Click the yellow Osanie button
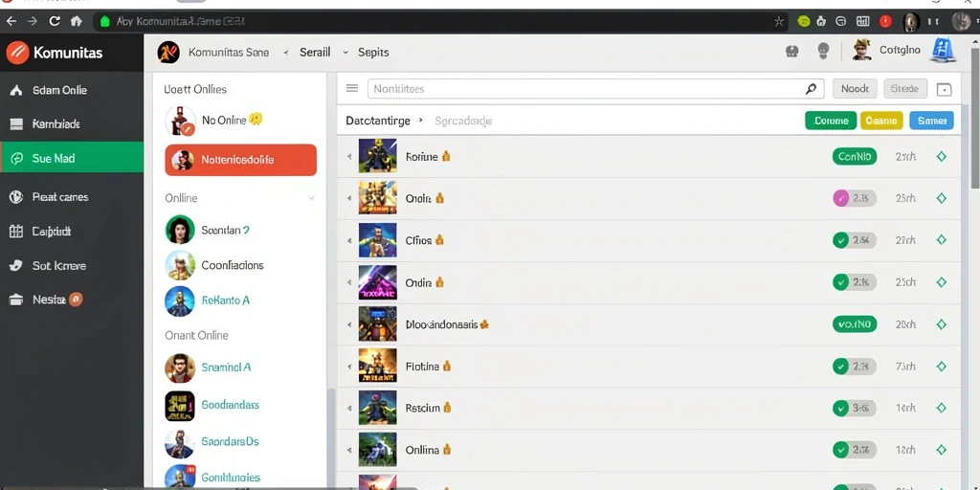This screenshot has height=490, width=980. [881, 121]
